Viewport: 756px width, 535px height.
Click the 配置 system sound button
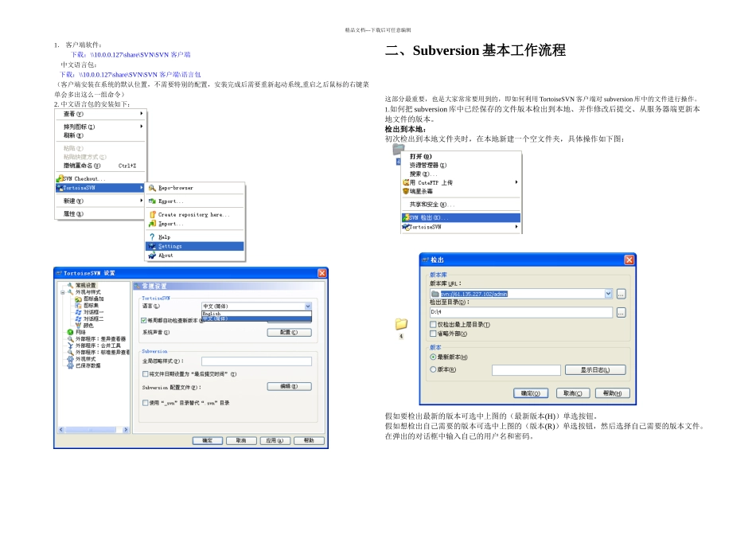(x=290, y=333)
